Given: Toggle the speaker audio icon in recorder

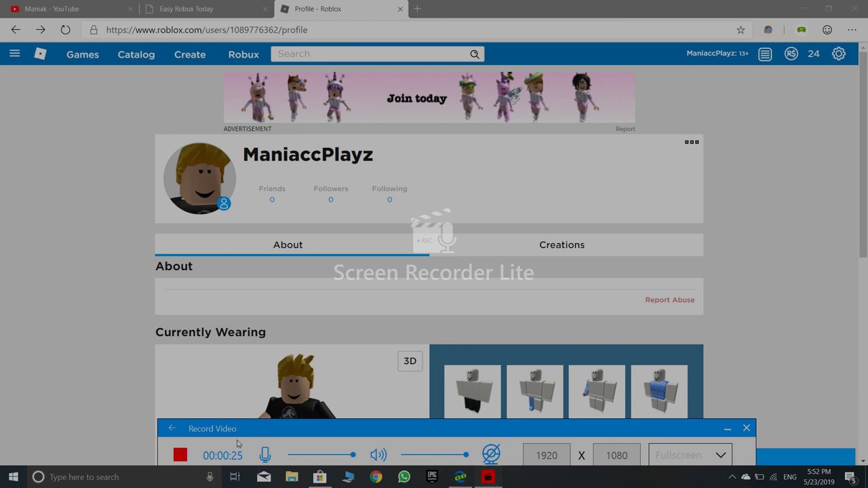Looking at the screenshot, I should click(x=378, y=455).
